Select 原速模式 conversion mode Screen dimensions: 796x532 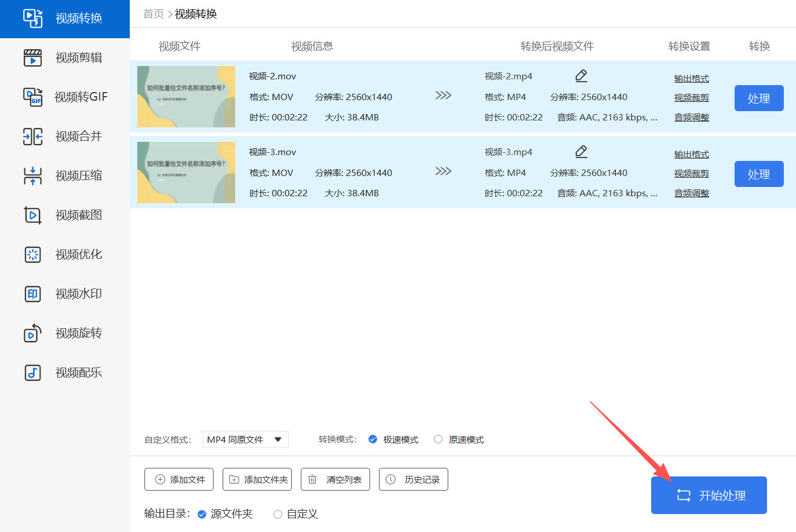point(439,439)
